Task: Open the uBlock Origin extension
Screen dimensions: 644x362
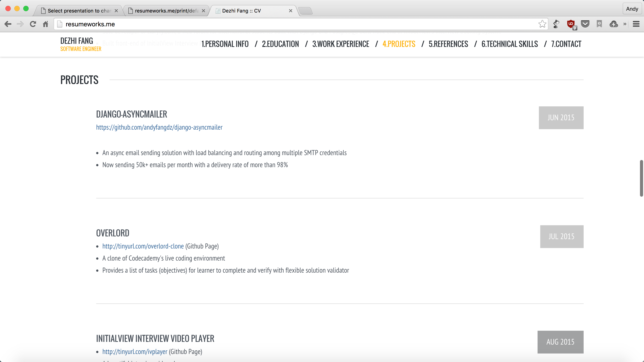Action: click(571, 24)
